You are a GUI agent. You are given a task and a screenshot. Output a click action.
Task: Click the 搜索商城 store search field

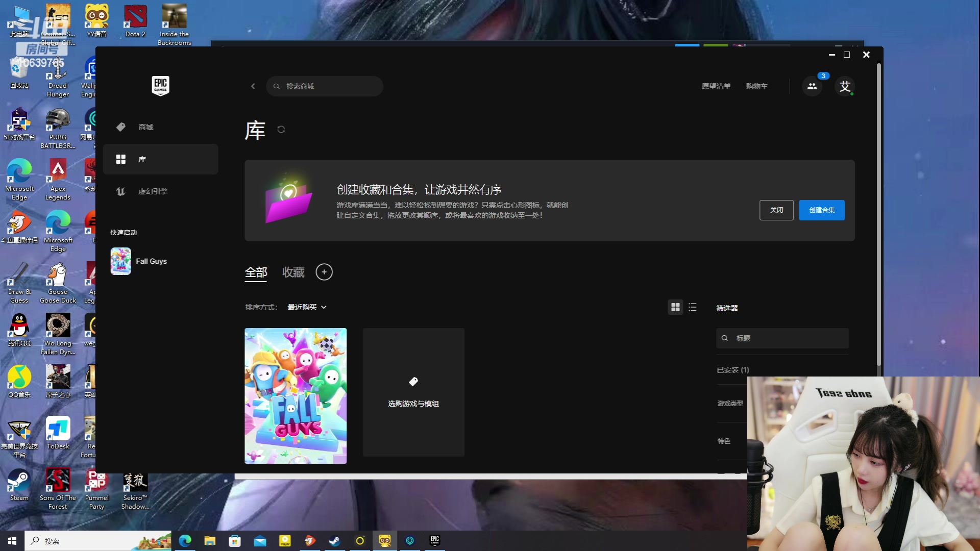[x=325, y=86]
